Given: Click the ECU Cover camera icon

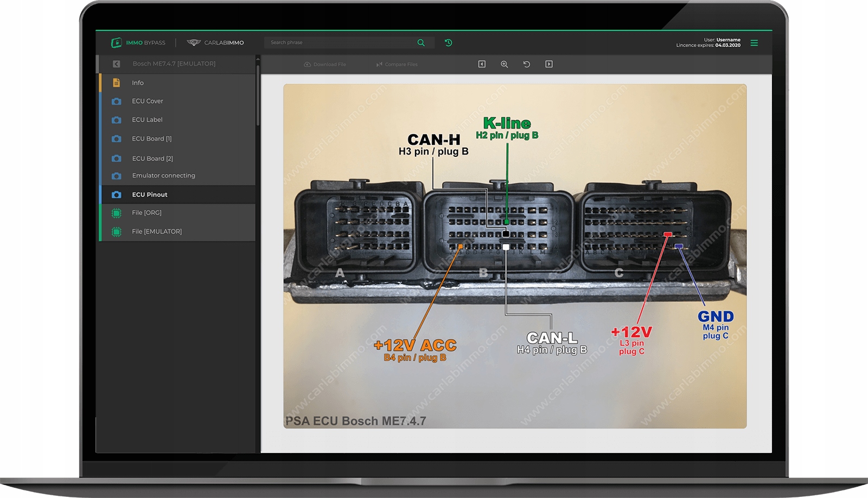Looking at the screenshot, I should (116, 101).
